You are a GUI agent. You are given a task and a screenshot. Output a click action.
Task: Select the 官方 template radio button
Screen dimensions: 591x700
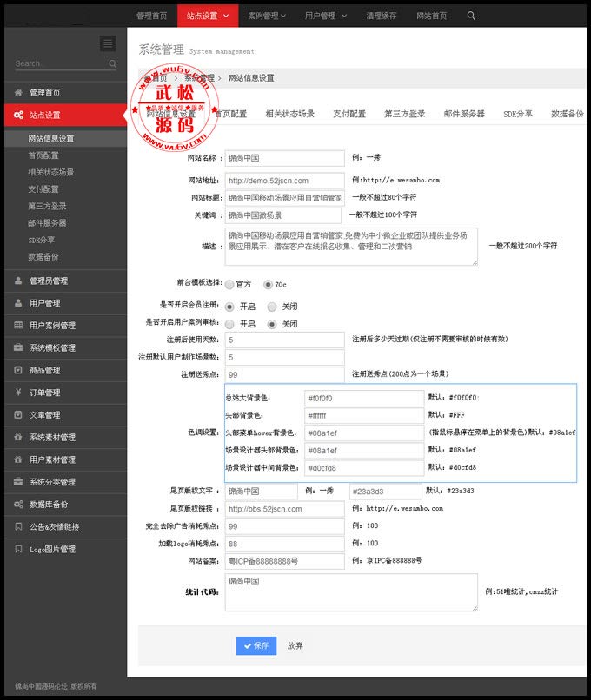(229, 284)
